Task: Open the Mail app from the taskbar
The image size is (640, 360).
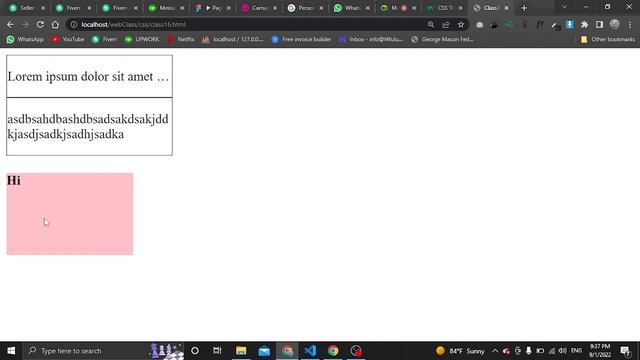Action: (264, 351)
